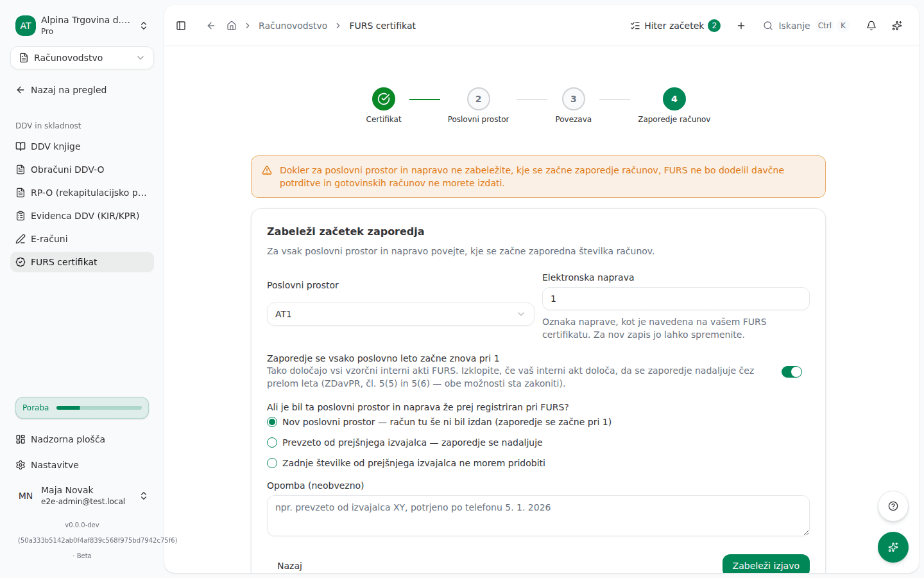This screenshot has width=924, height=578.
Task: Open the Računovodstvo module dropdown
Action: point(82,58)
